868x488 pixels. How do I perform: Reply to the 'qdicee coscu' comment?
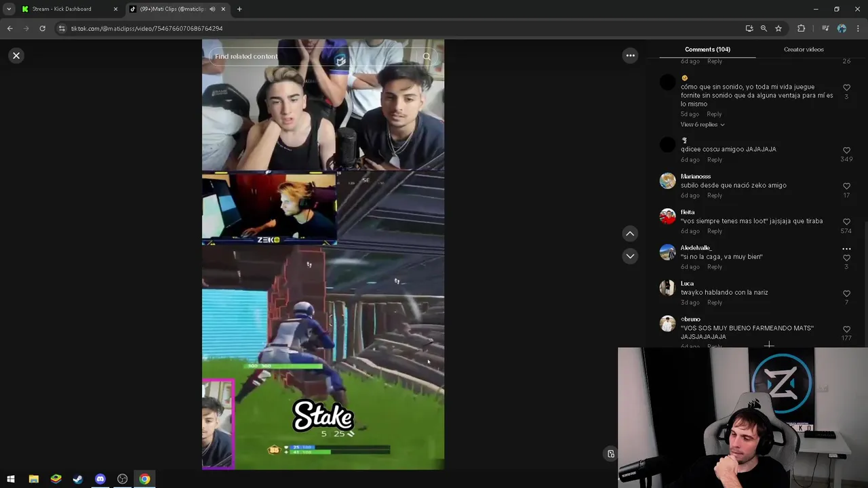[714, 160]
